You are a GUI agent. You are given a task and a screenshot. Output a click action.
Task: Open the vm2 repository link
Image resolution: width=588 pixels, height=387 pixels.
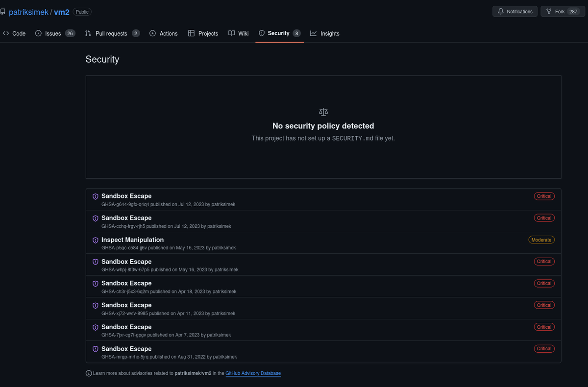tap(62, 12)
